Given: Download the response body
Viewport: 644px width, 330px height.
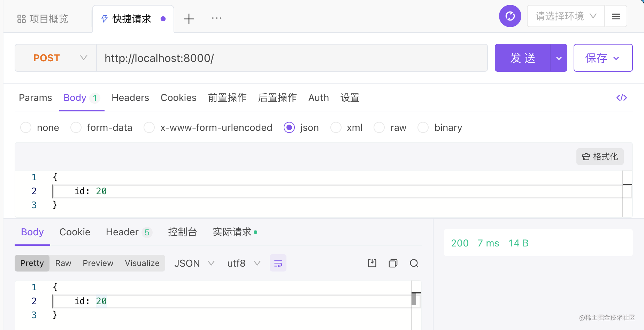Looking at the screenshot, I should coord(372,263).
